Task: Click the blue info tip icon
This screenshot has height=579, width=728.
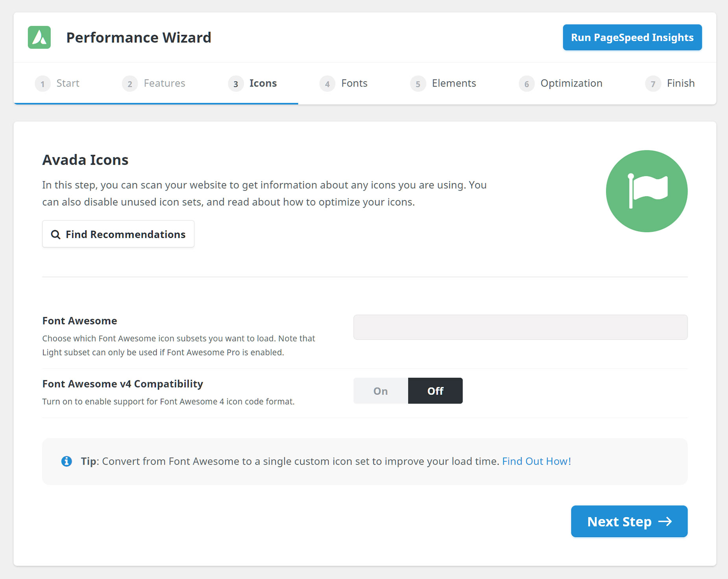Action: click(x=67, y=461)
